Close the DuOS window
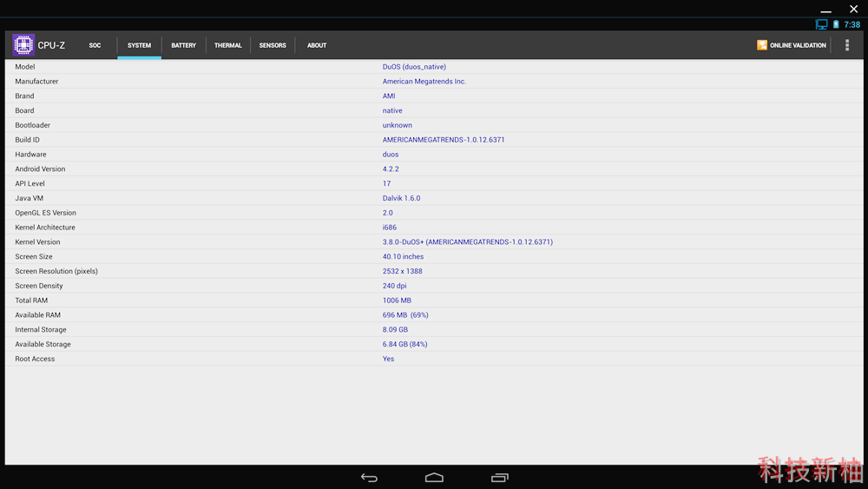 pyautogui.click(x=853, y=9)
